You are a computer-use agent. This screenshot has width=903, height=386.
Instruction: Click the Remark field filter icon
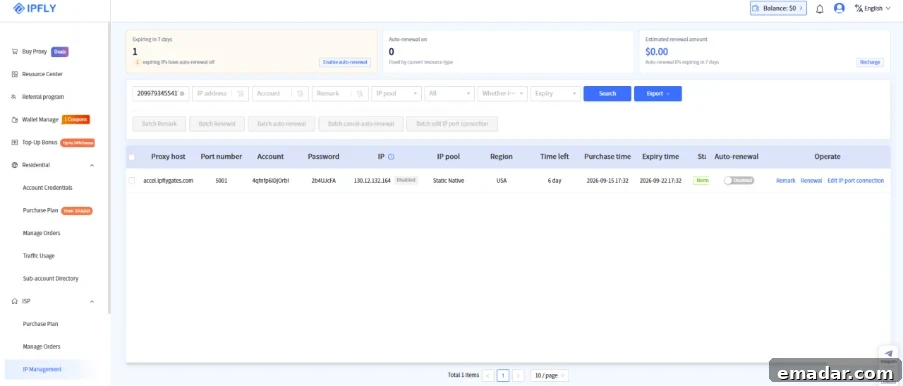[x=360, y=93]
